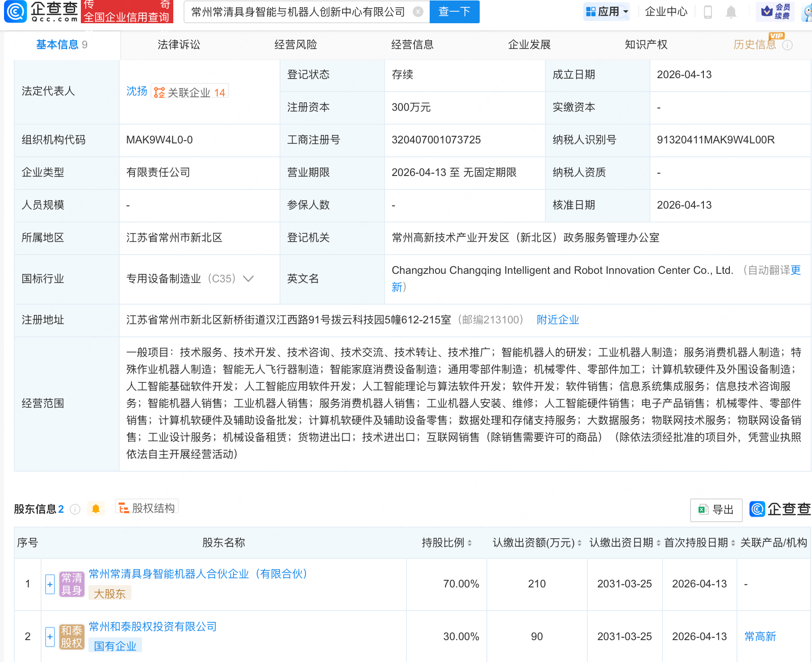The width and height of the screenshot is (812, 662).
Task: Open the notification bell in the top bar
Action: click(731, 12)
